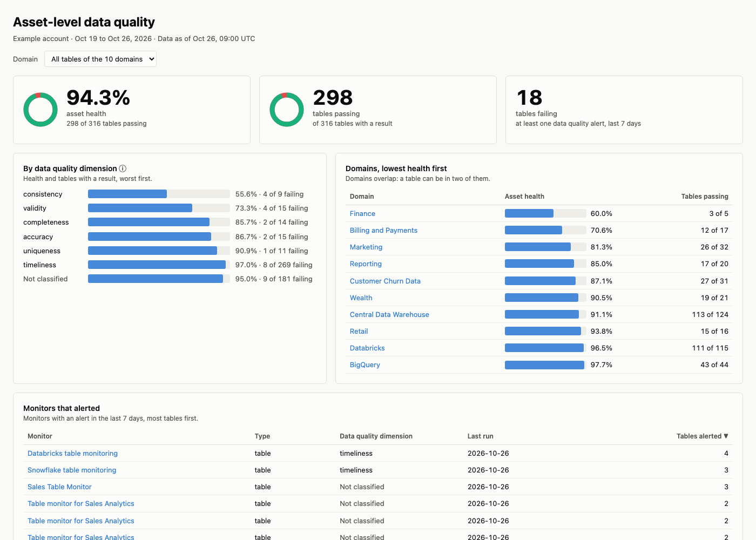The width and height of the screenshot is (756, 540).
Task: Open the Snowflake table monitoring monitor
Action: [72, 470]
